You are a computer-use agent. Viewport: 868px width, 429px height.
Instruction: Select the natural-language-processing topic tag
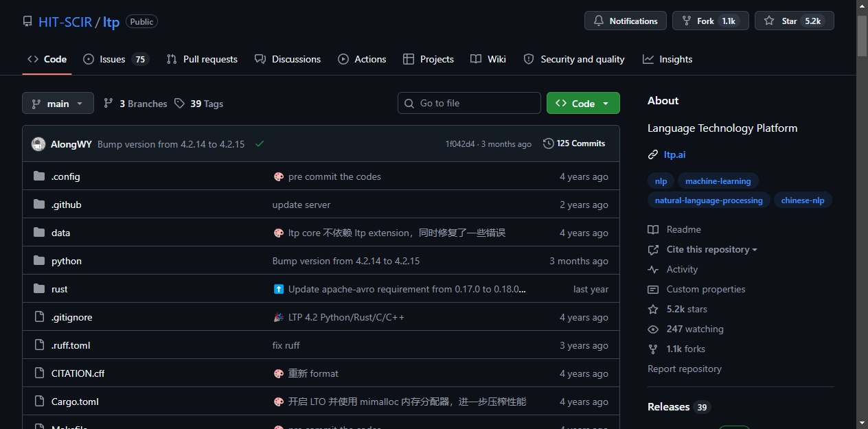(x=709, y=200)
